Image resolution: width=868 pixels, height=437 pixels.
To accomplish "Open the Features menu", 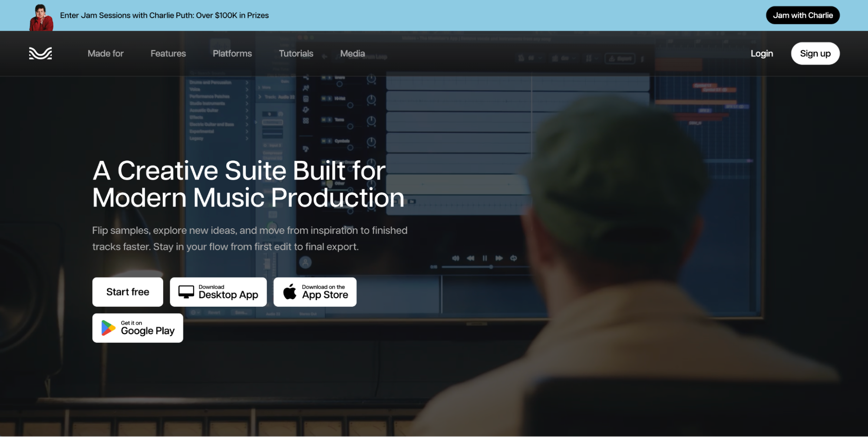I will 168,53.
